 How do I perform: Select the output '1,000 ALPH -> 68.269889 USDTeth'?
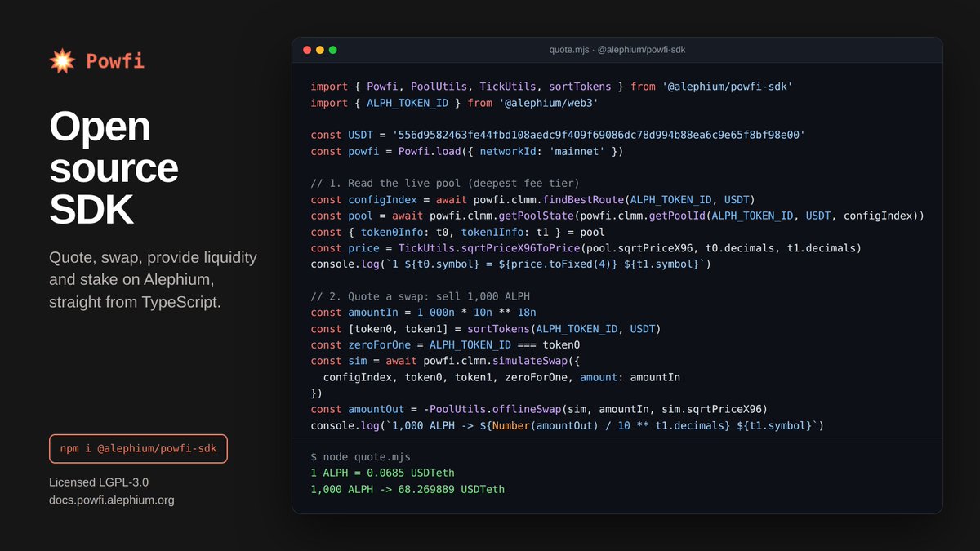click(x=408, y=489)
